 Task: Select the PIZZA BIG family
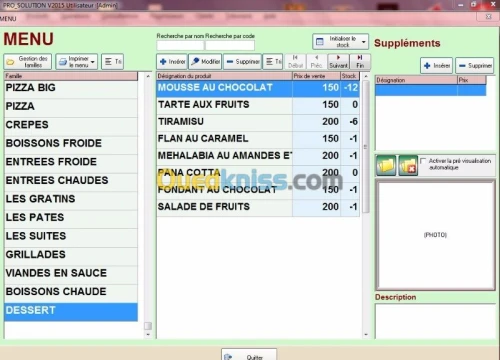(71, 88)
